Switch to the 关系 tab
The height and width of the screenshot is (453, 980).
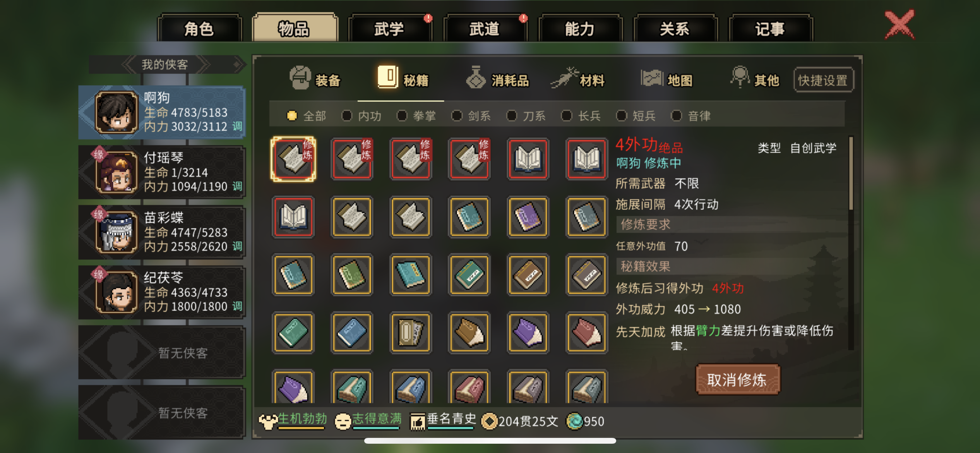pos(675,28)
